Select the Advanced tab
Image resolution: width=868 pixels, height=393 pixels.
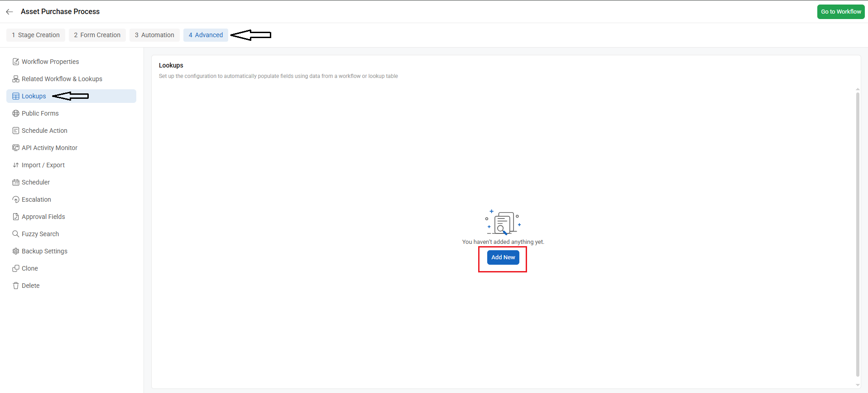coord(206,35)
